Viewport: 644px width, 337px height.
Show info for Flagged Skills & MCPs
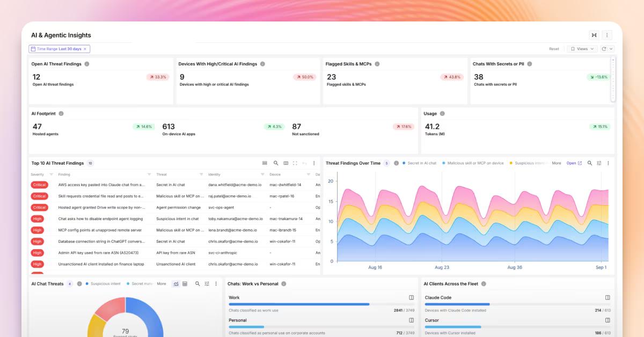click(x=377, y=64)
